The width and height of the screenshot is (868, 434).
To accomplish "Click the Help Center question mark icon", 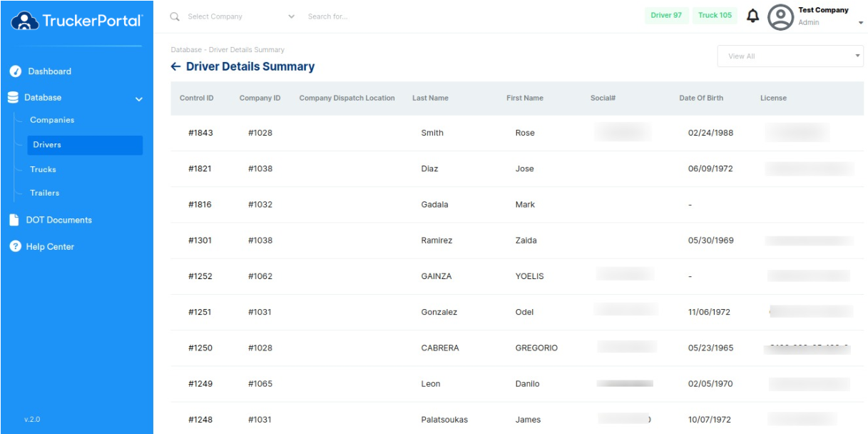I will pos(14,246).
